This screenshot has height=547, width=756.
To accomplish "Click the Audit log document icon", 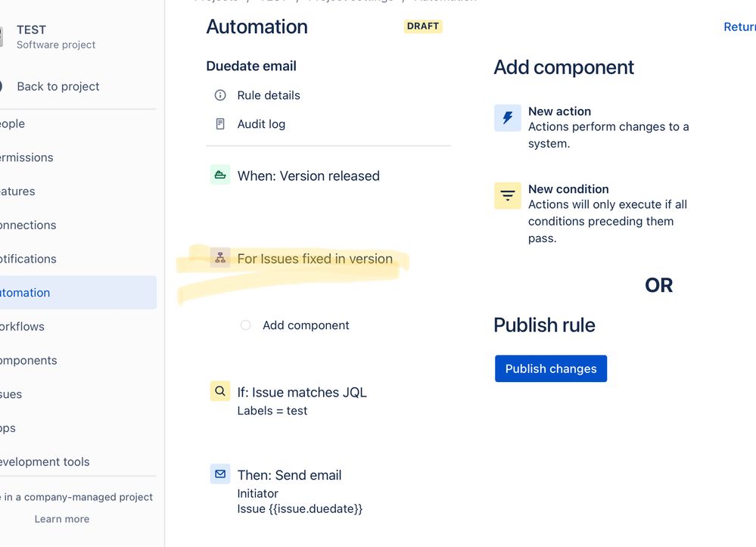I will pyautogui.click(x=220, y=124).
